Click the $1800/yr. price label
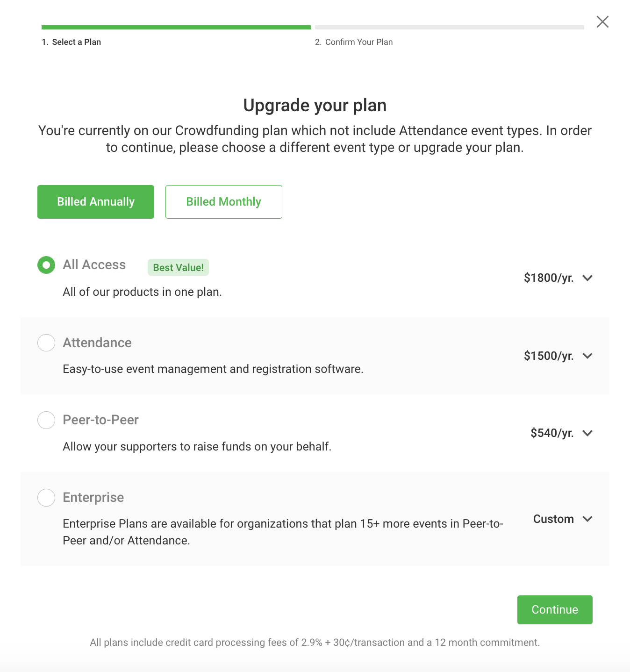The image size is (630, 672). [548, 278]
